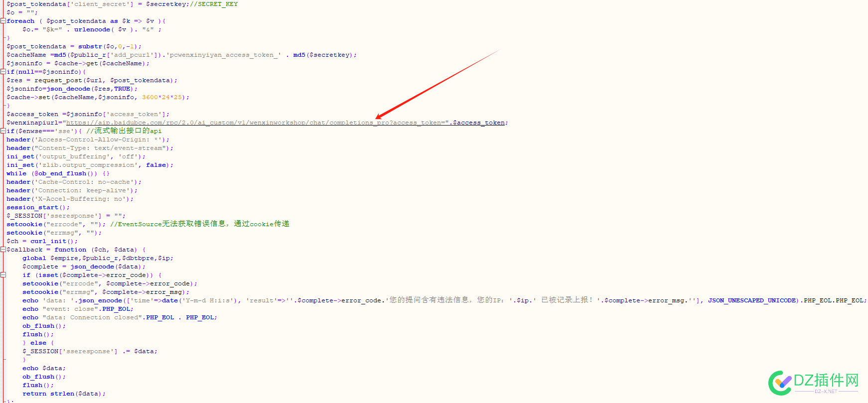Viewport: 868px width, 403px height.
Task: Collapse the if($enwse==='sse') block fold marker
Action: click(x=3, y=131)
